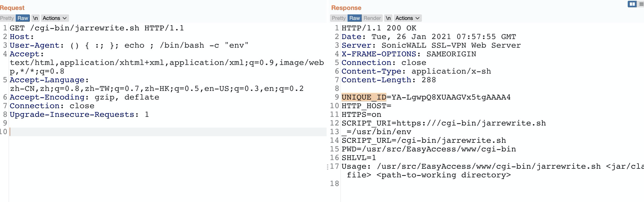Click the panel splitter drag handle dots
This screenshot has height=202, width=644.
point(327,167)
